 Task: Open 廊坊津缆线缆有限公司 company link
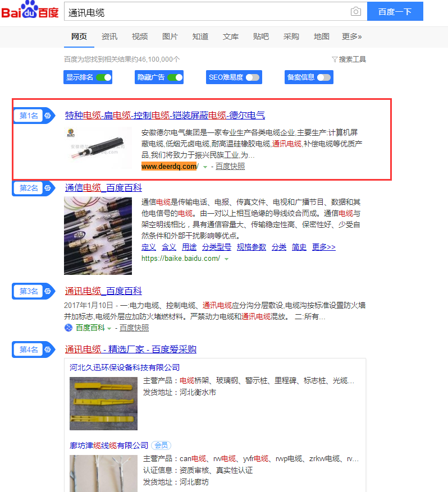pyautogui.click(x=108, y=445)
